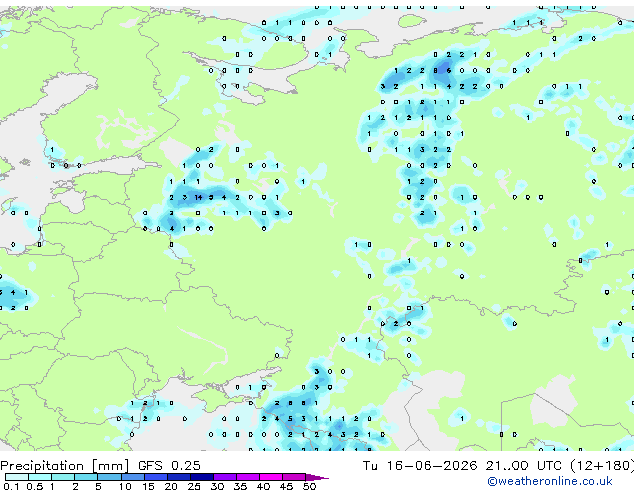Pick the 2–5 mm legend color swatch
This screenshot has height=490, width=634.
(x=86, y=477)
